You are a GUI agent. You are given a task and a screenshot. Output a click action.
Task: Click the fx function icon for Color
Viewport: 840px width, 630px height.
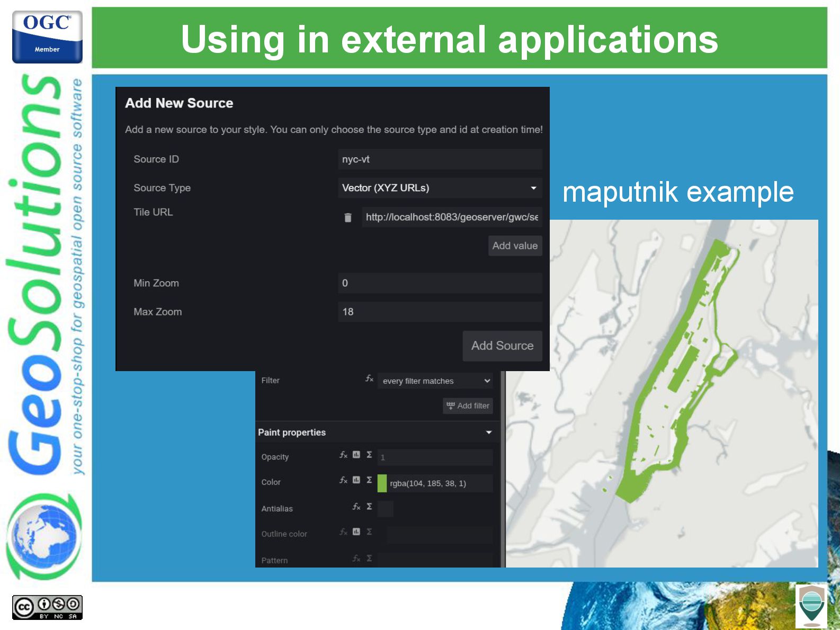pyautogui.click(x=343, y=480)
